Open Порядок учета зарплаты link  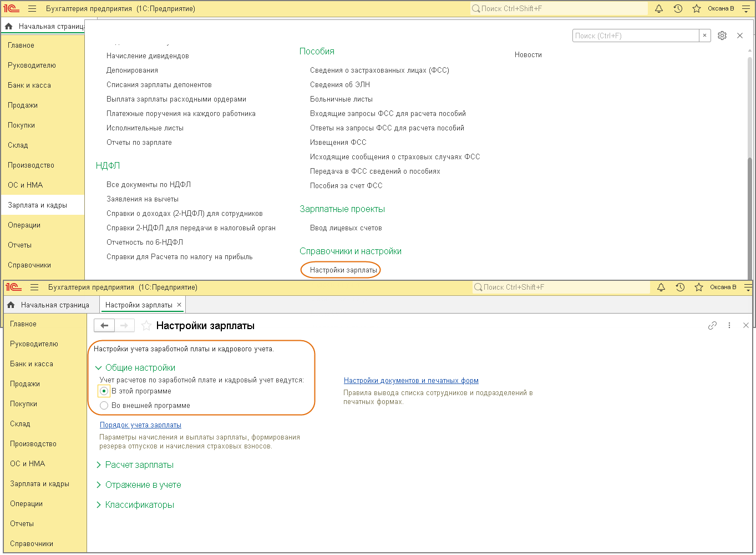tap(140, 425)
